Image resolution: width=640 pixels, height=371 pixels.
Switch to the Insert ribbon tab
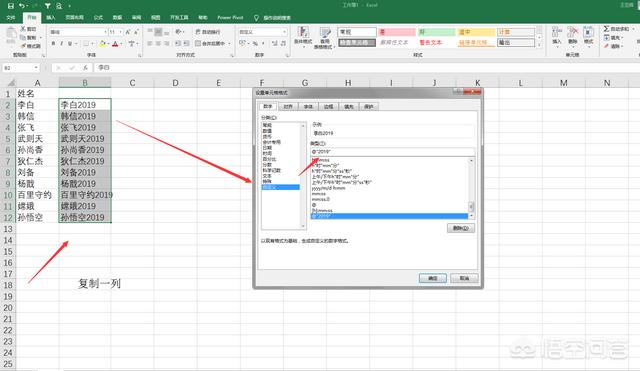[51, 18]
